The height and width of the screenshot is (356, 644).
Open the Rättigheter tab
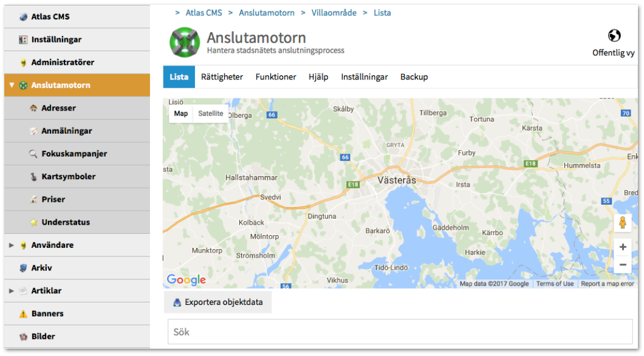(222, 77)
